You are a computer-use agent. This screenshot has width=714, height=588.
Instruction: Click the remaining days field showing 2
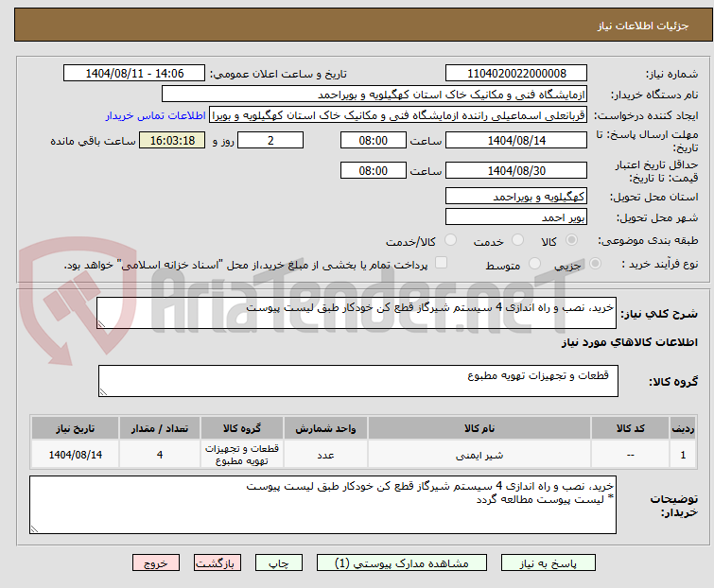coord(270,140)
